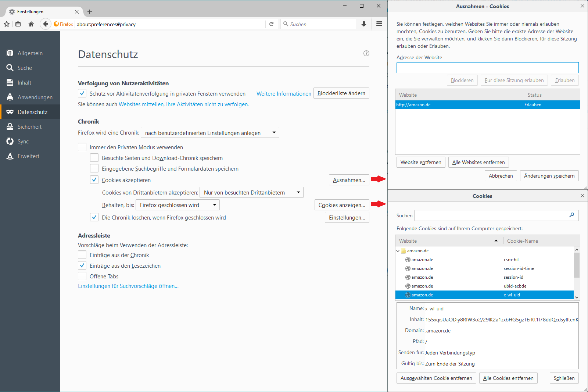Open the Sicherheit settings section

coord(30,127)
